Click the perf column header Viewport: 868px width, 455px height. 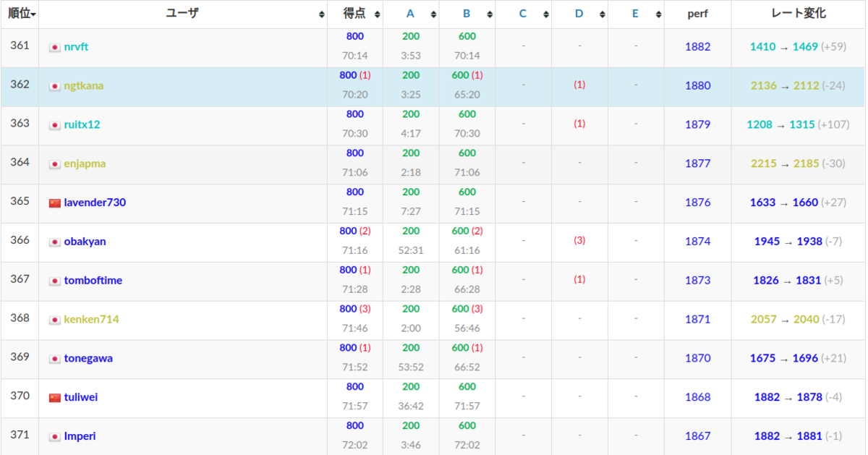tap(697, 14)
